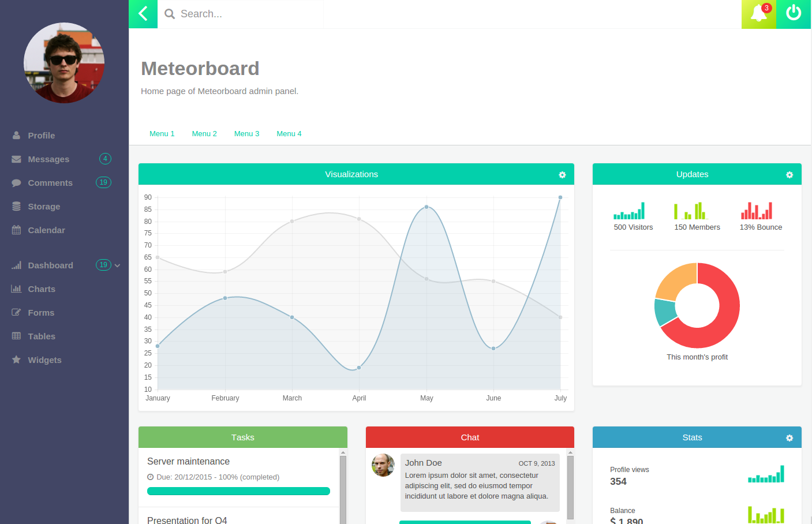This screenshot has width=812, height=524.
Task: Open Visualizations panel settings gear
Action: 562,175
